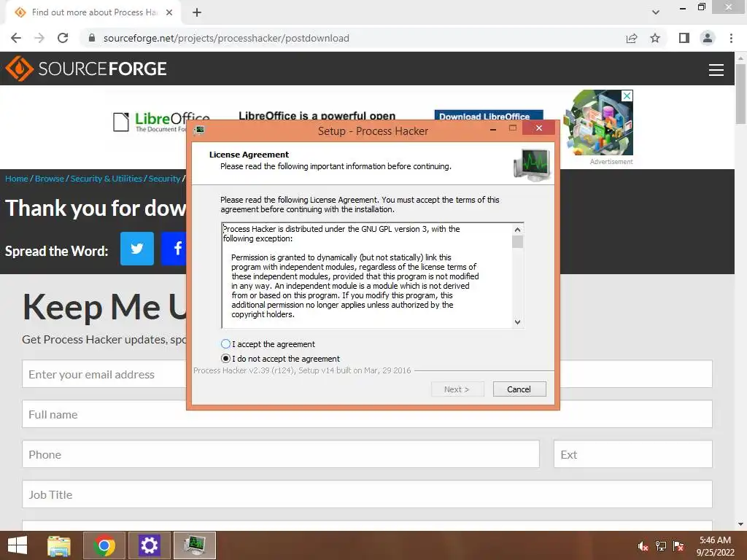Open the Chrome tab search dropdown

click(x=656, y=12)
